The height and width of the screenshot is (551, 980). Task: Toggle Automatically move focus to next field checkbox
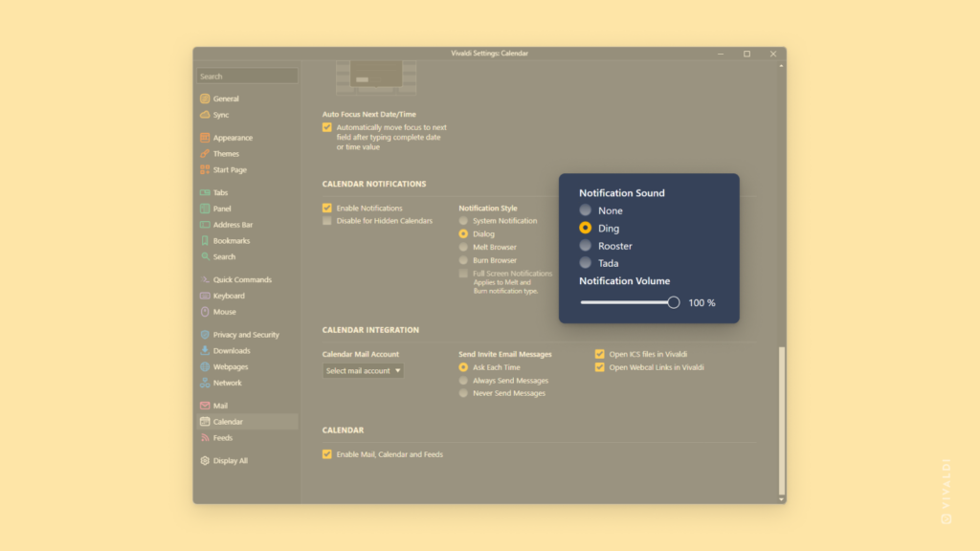327,127
